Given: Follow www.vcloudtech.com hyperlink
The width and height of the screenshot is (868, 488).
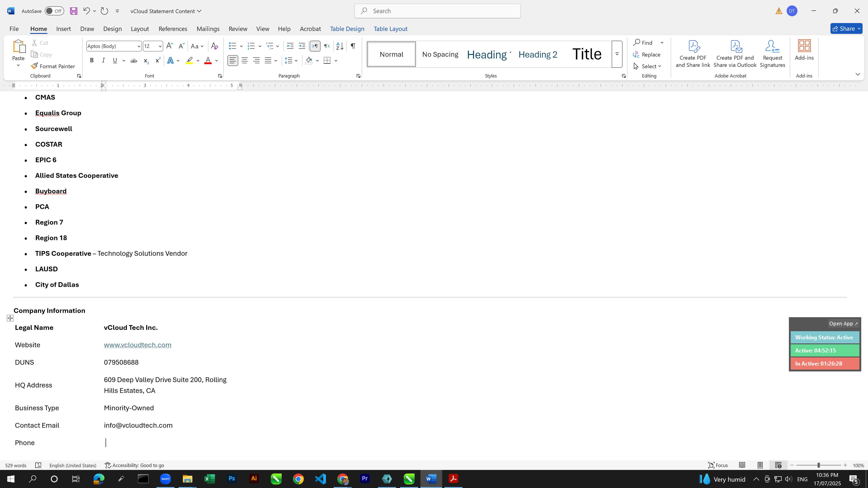Looking at the screenshot, I should point(137,345).
